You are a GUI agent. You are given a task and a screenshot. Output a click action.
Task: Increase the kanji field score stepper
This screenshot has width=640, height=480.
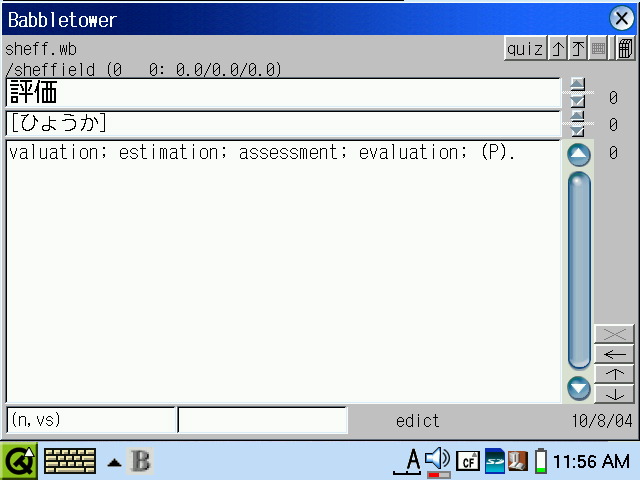pos(577,85)
